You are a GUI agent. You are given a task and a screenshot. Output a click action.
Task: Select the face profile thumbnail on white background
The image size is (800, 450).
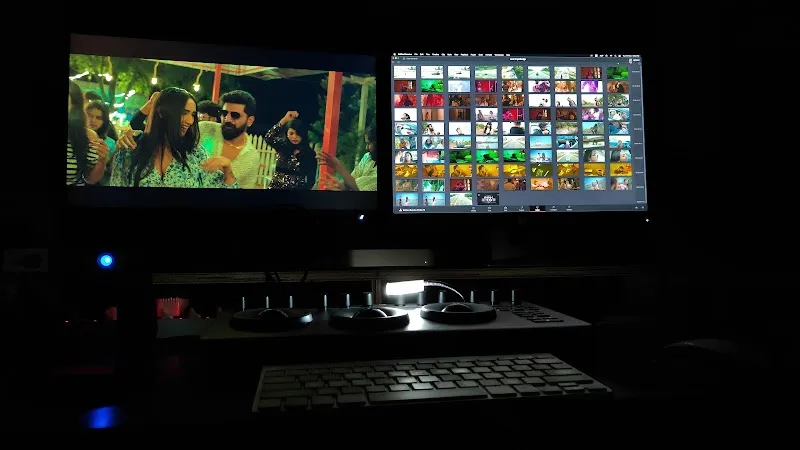click(x=406, y=114)
